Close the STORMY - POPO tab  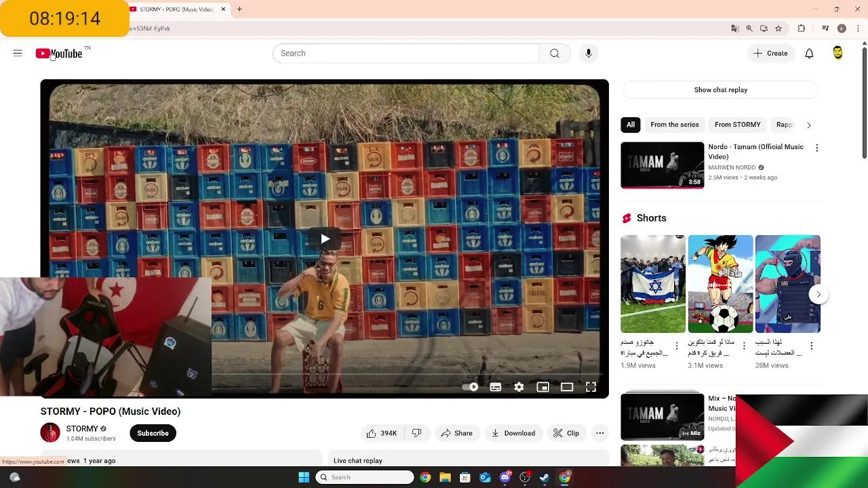coord(223,9)
